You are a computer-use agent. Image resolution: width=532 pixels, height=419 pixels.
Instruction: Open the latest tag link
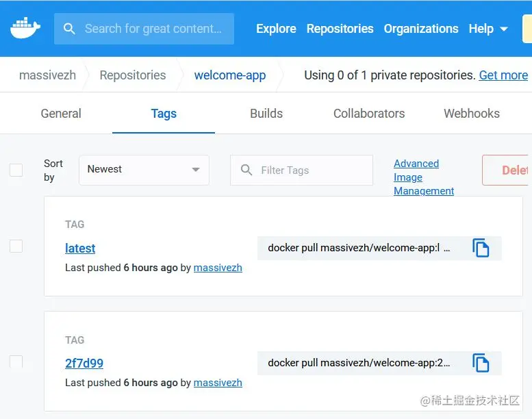point(80,249)
